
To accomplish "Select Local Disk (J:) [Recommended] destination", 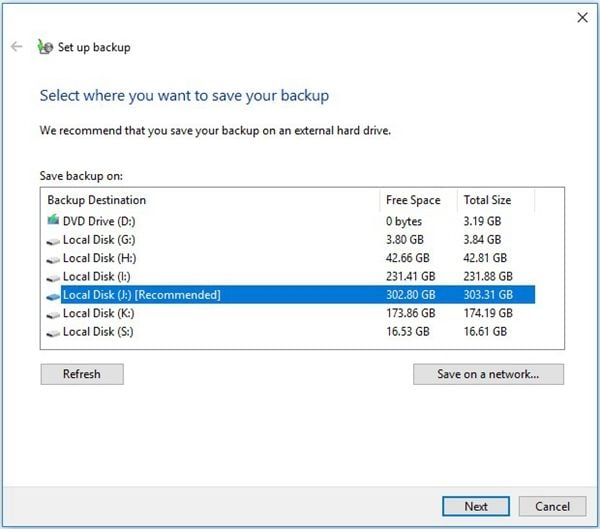I will tap(141, 295).
